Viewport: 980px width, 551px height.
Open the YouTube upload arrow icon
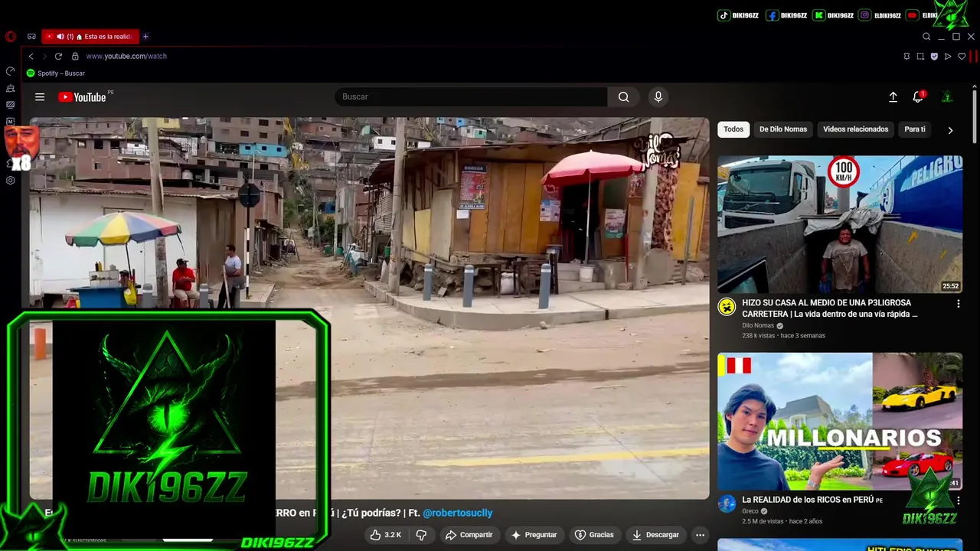coord(893,97)
